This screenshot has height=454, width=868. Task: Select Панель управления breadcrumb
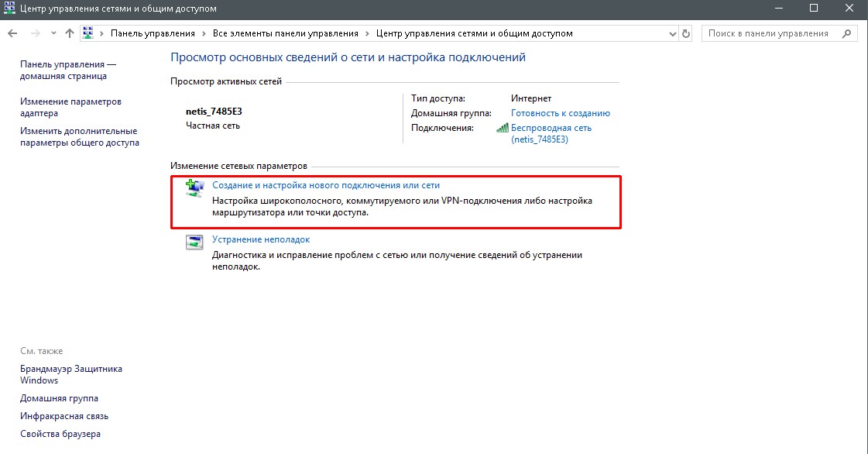tap(153, 34)
